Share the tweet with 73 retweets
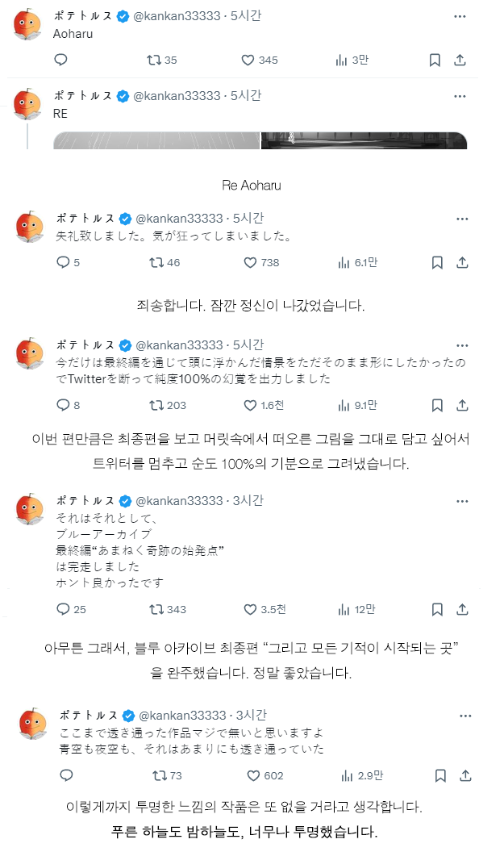The image size is (504, 856). 463,775
